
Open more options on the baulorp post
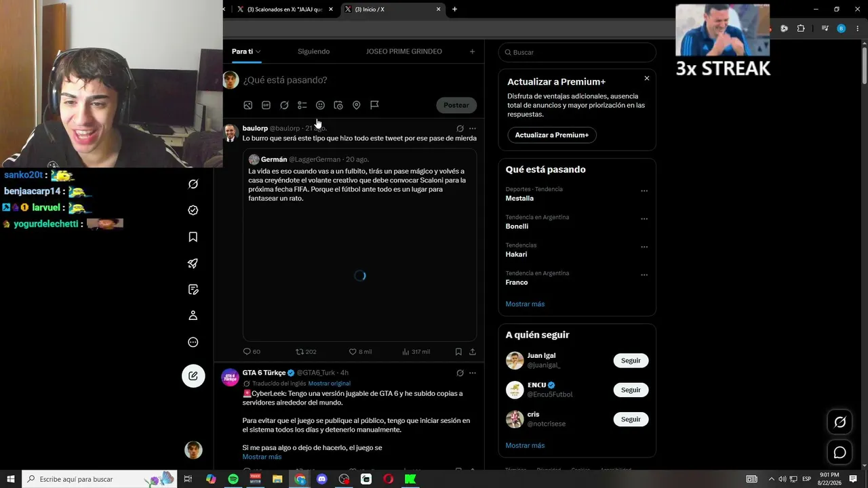pos(473,128)
